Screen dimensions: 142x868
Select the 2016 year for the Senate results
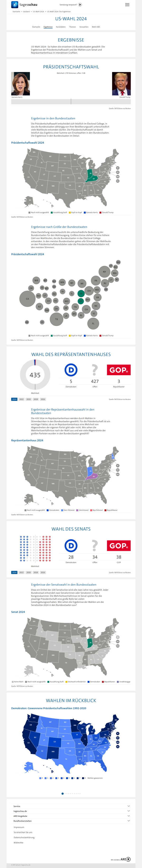(43, 572)
